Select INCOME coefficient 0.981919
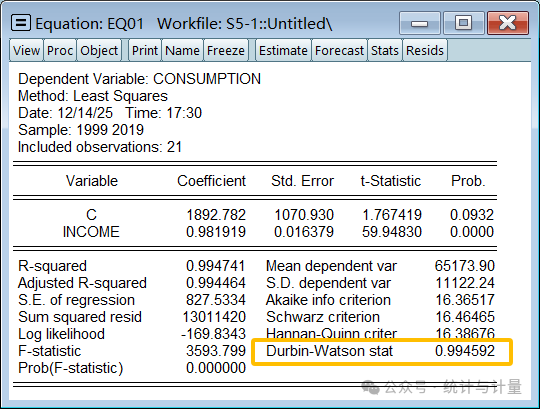Screen dimensions: 540x409 pyautogui.click(x=216, y=232)
